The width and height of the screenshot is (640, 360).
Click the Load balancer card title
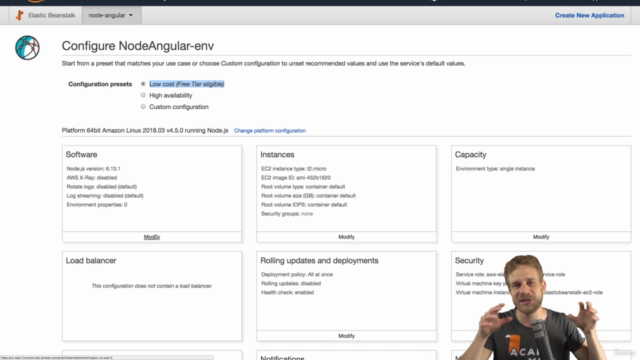91,260
